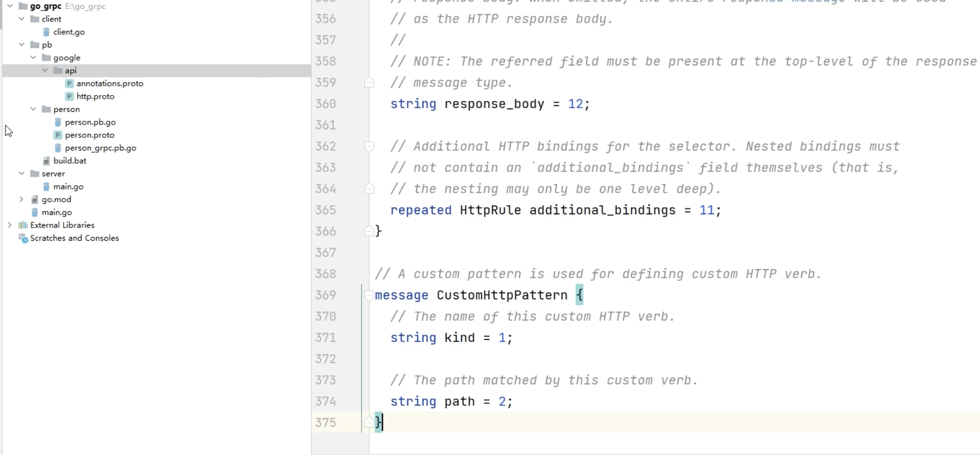Image resolution: width=980 pixels, height=455 pixels.
Task: Open person_grpc.pb.go file
Action: tap(100, 148)
